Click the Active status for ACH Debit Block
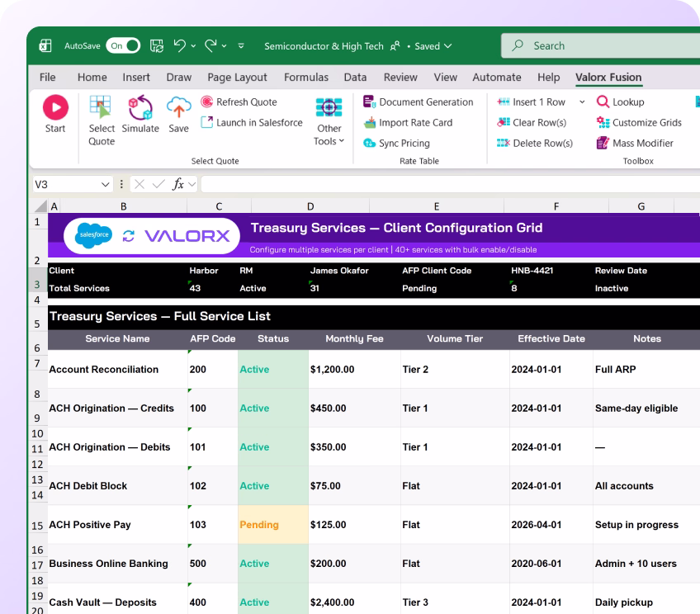The image size is (700, 614). (x=272, y=485)
